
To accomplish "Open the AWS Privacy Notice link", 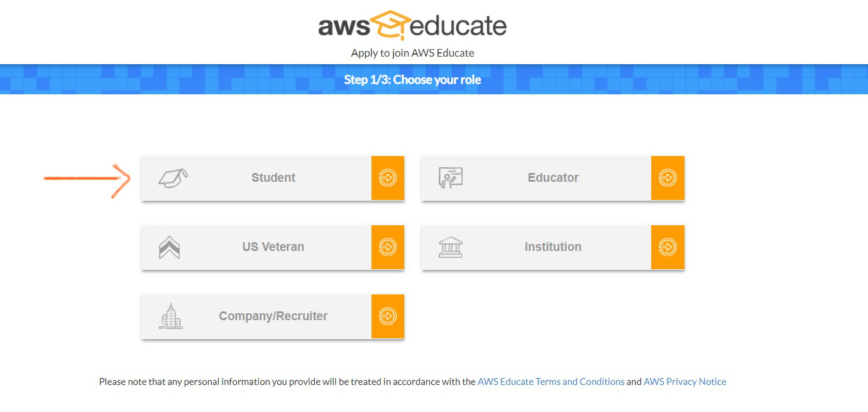I will tap(684, 382).
